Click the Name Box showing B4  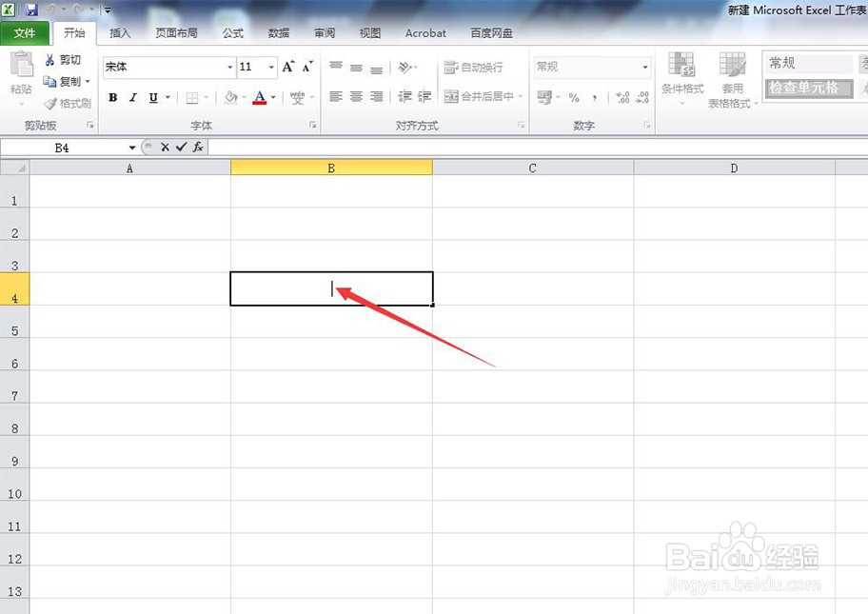coord(62,148)
